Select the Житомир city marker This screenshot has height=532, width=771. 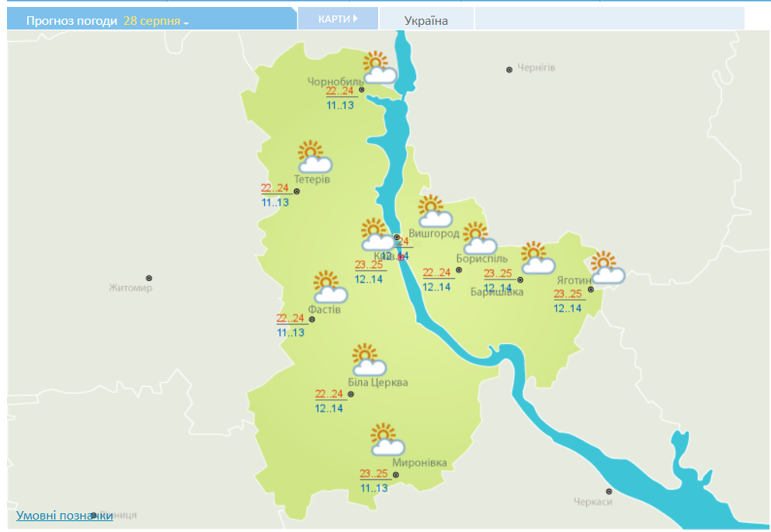tap(149, 278)
